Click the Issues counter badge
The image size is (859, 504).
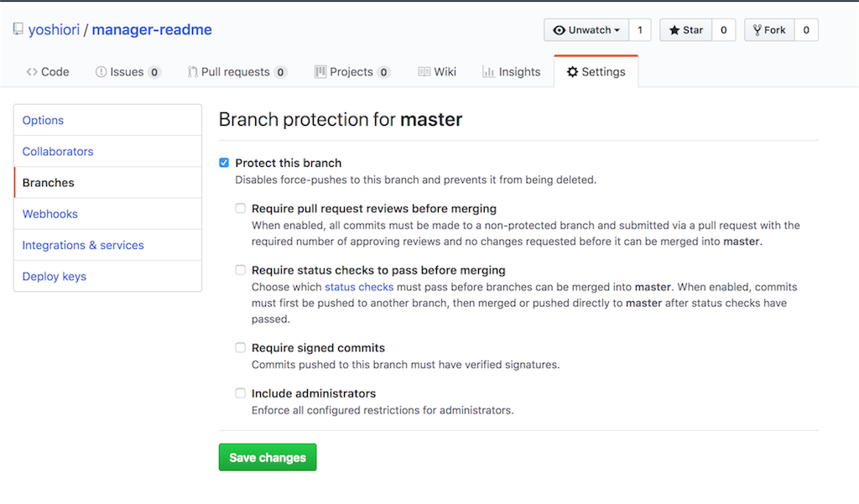click(154, 72)
